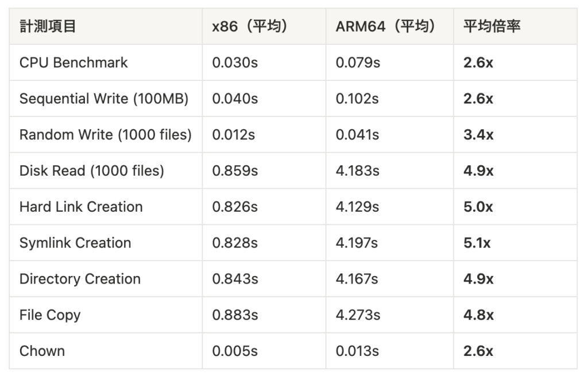The height and width of the screenshot is (376, 588).
Task: Click the 0.030s x86 CPU Benchmark value
Action: pyautogui.click(x=235, y=63)
